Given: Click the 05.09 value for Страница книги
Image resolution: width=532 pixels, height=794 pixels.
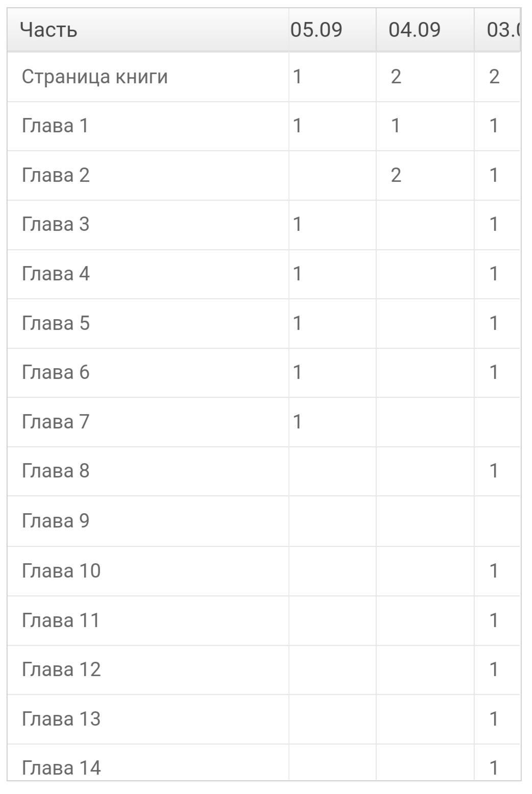Looking at the screenshot, I should click(x=297, y=77).
